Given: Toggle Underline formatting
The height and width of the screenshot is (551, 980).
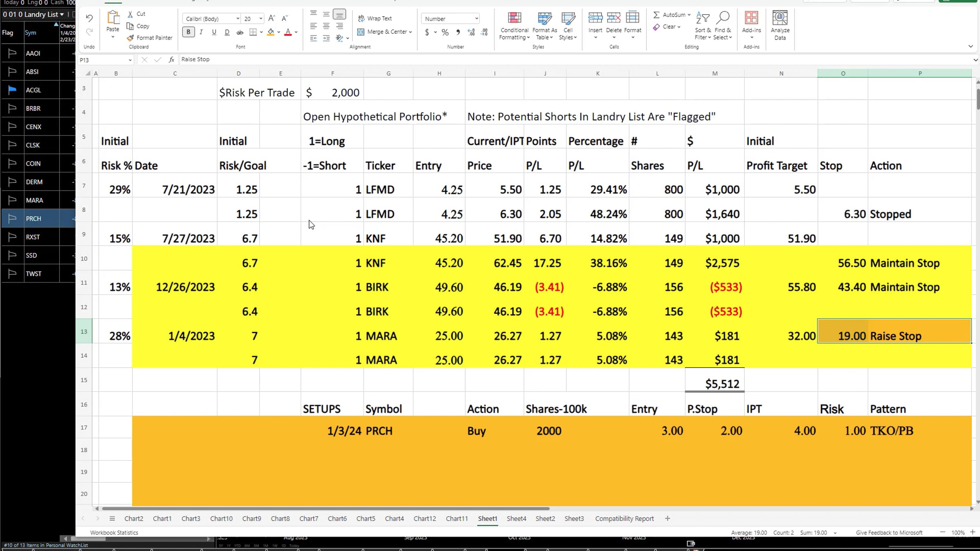Looking at the screenshot, I should coord(214,32).
